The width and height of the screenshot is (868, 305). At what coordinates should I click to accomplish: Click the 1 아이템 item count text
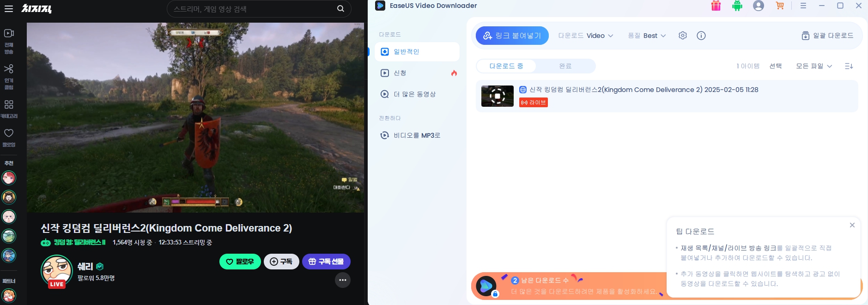click(x=748, y=66)
